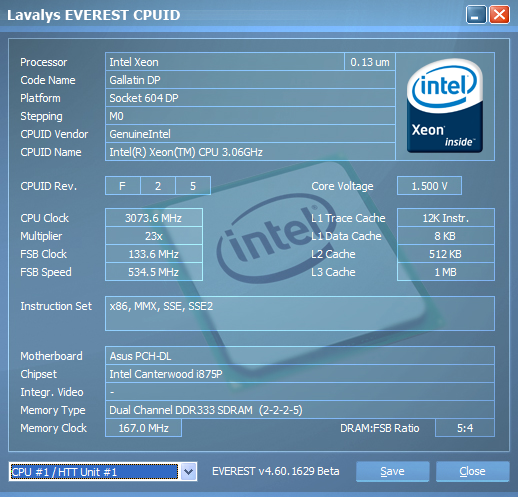Viewport: 518px width, 497px height.
Task: Select FSB Speed value 534.5 MHz
Action: coord(154,272)
